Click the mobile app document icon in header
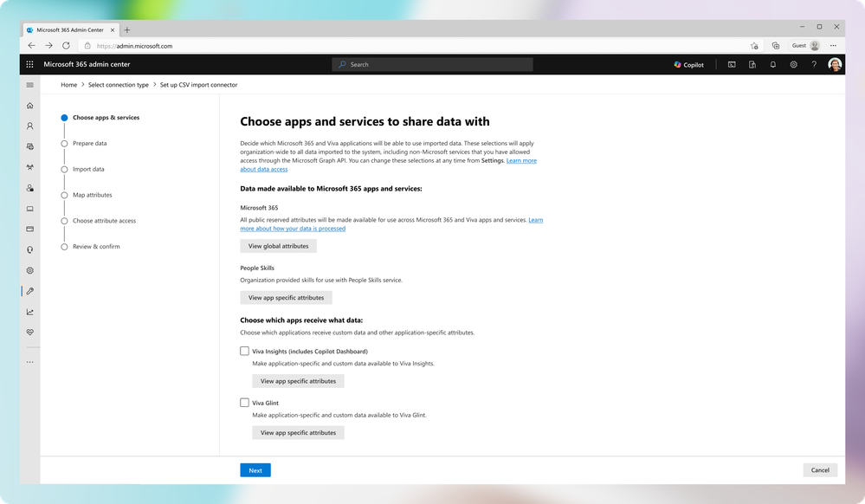This screenshot has height=504, width=865. point(752,65)
